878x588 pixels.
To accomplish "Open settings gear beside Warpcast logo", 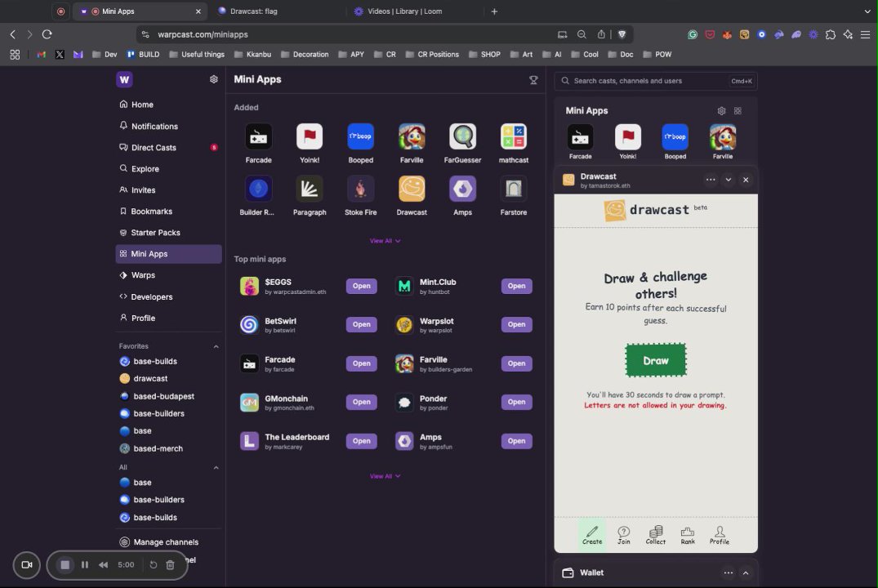I will [x=213, y=79].
